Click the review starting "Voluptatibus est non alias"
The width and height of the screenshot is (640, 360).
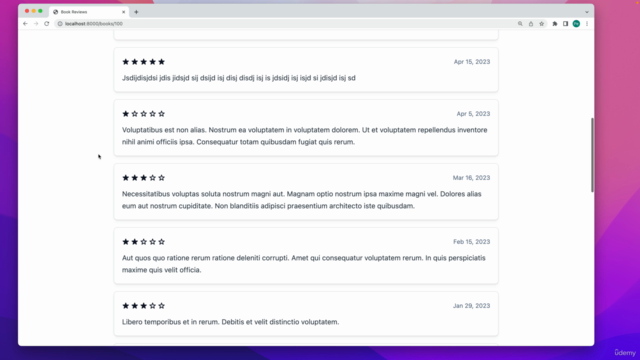tap(304, 136)
